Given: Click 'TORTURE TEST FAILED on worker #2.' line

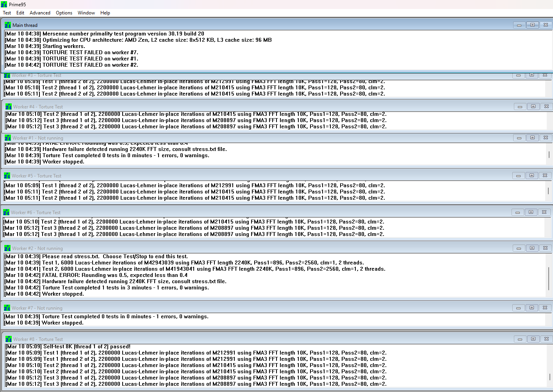Looking at the screenshot, I should (71, 65).
